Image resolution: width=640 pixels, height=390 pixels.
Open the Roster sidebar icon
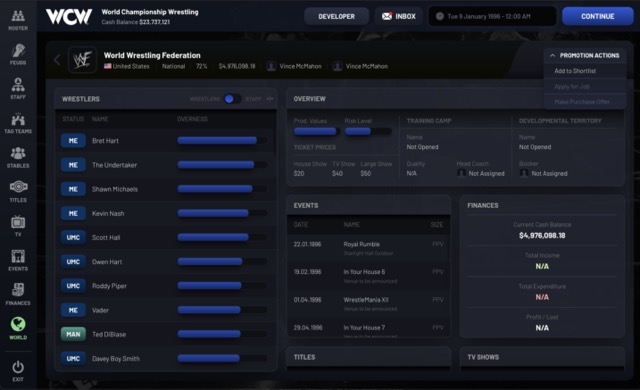pos(18,16)
